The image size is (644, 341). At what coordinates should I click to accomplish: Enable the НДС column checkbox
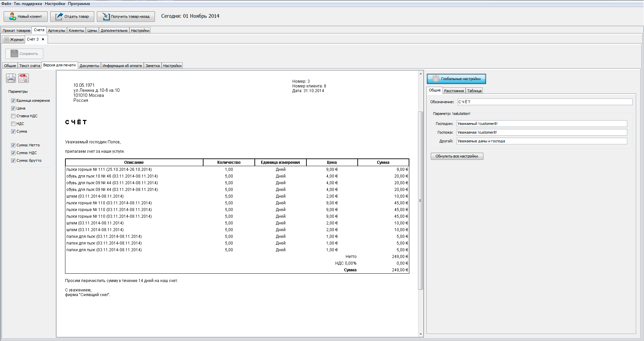(x=13, y=124)
